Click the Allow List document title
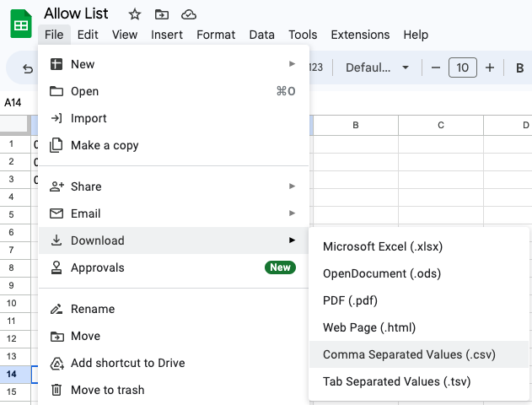This screenshot has width=532, height=405. pyautogui.click(x=76, y=13)
